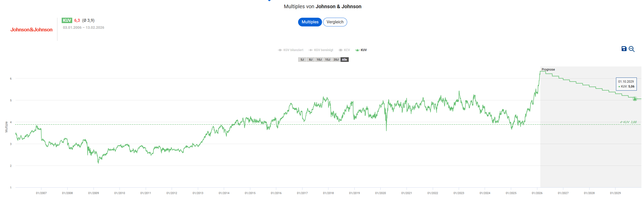Image resolution: width=644 pixels, height=202 pixels.
Task: Select the 10J range button
Action: pos(319,60)
